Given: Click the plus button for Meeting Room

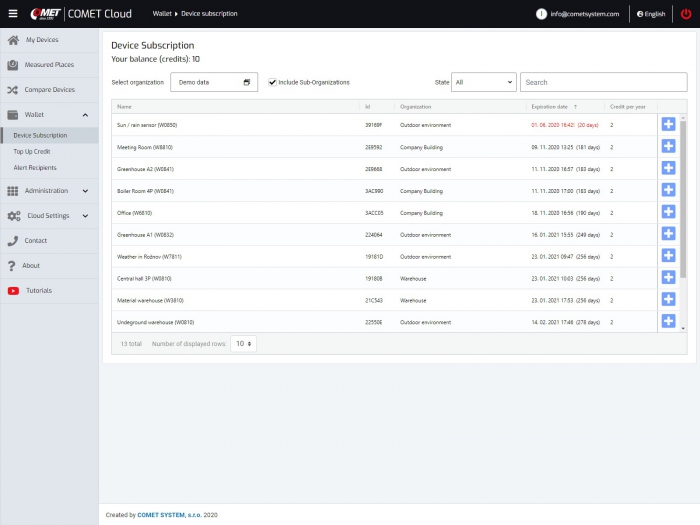Looking at the screenshot, I should [668, 147].
